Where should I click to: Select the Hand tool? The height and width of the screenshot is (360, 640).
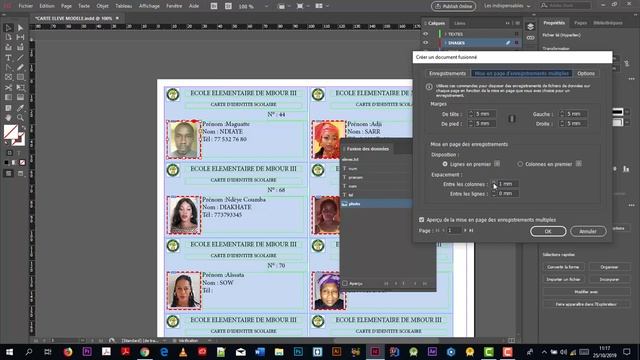click(8, 118)
